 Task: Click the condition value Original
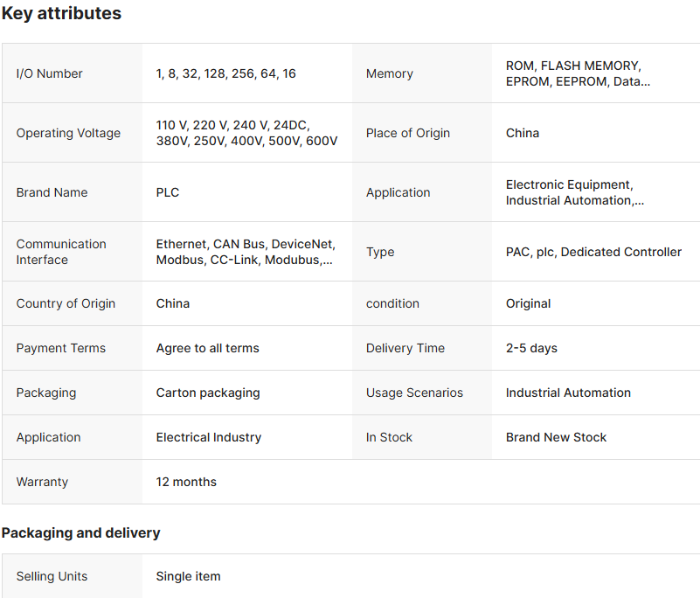point(528,303)
